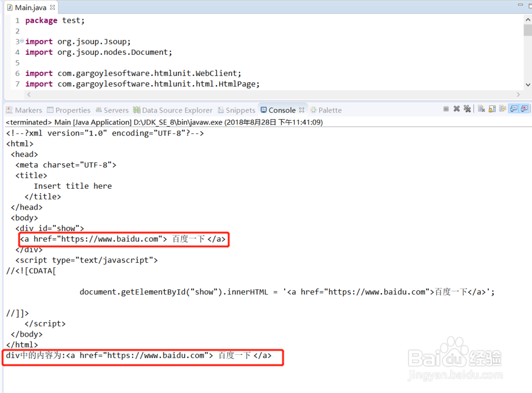532x393 pixels.
Task: Minimize the editor area
Action: click(x=520, y=5)
